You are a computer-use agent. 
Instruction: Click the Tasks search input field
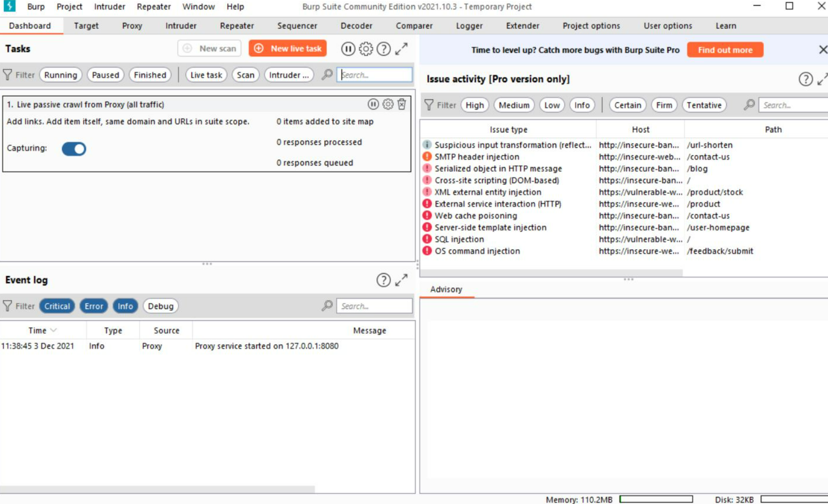pos(375,75)
